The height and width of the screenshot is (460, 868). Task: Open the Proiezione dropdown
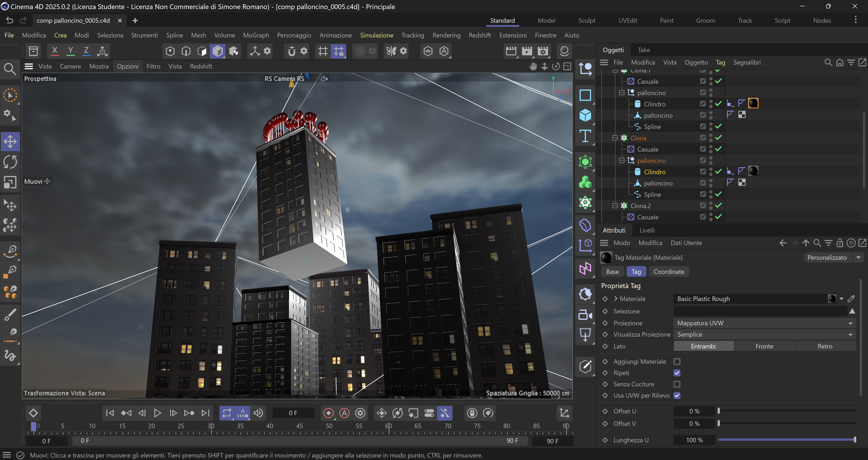click(x=764, y=323)
